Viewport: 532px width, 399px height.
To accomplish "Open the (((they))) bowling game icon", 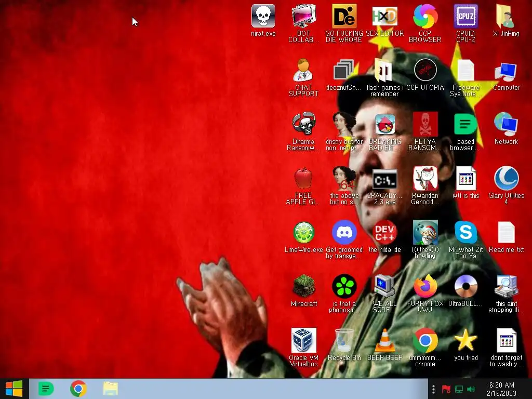I will click(x=425, y=232).
